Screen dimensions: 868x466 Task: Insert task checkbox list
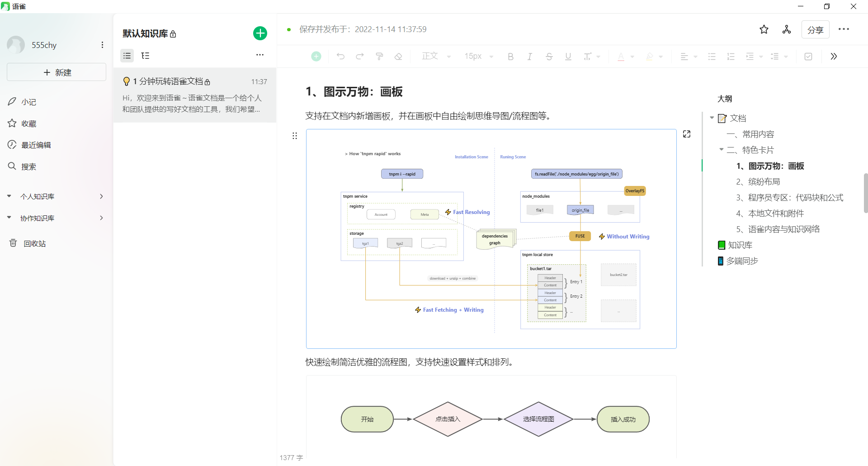tap(808, 56)
